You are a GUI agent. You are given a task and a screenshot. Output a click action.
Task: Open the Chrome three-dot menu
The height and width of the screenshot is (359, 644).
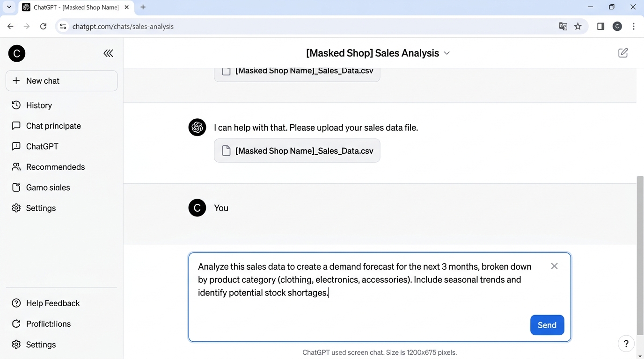(x=633, y=27)
